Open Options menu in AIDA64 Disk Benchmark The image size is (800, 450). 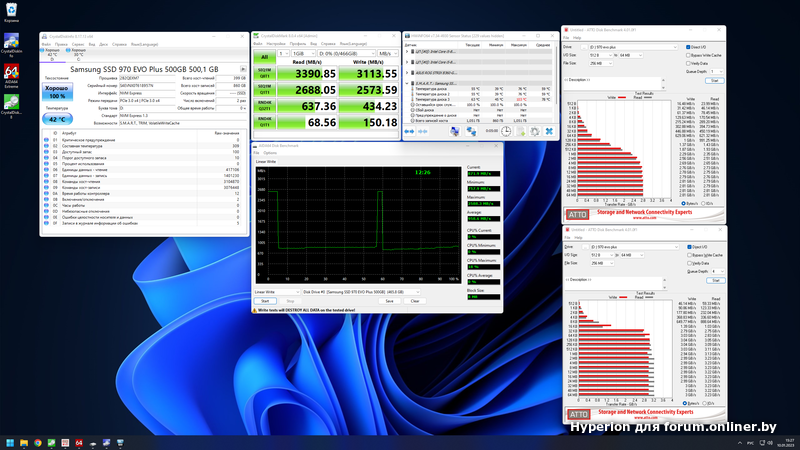(270, 153)
